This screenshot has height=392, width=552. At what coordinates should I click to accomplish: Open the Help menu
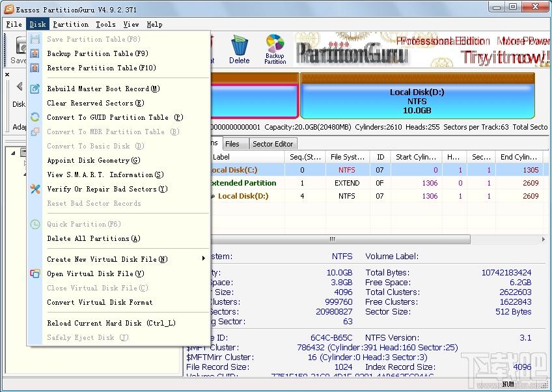coord(154,24)
